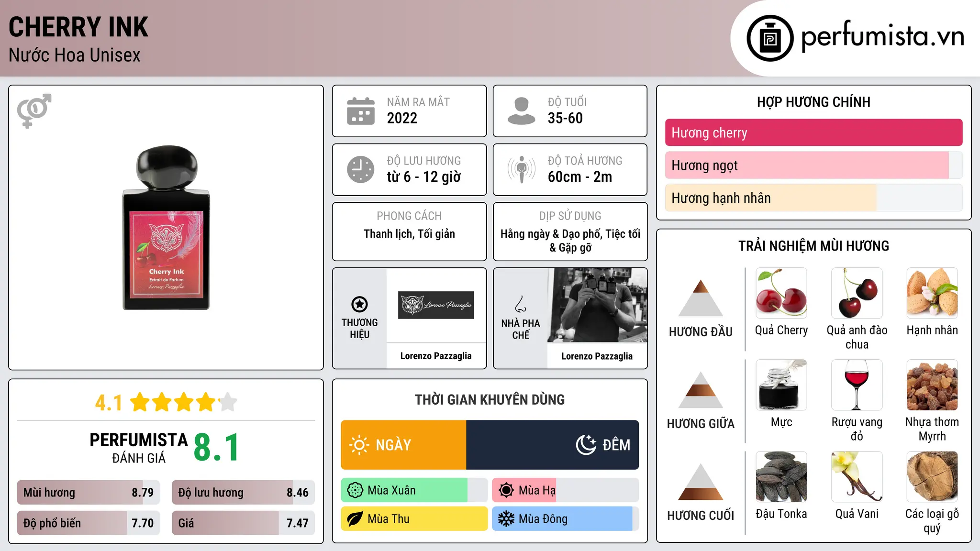The image size is (980, 551).
Task: Click the perfumista perfume bottle logo icon
Action: (770, 38)
